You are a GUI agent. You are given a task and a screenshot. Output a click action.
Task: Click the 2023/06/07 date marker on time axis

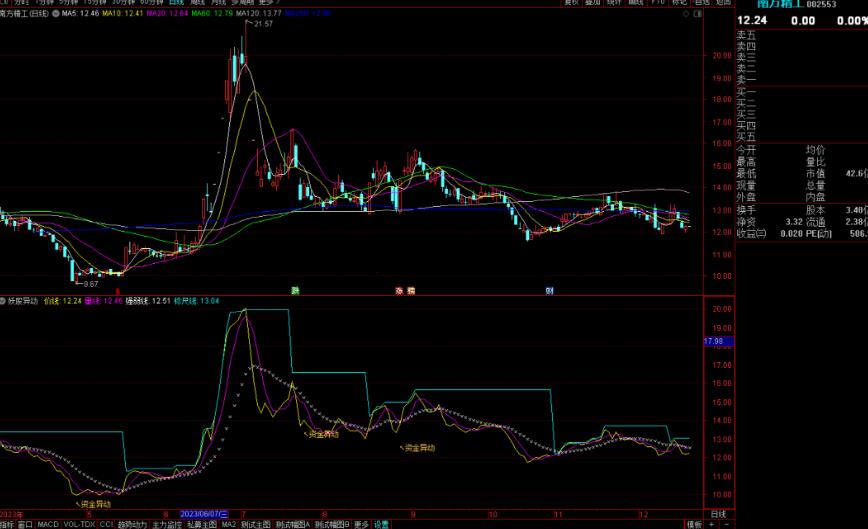click(x=204, y=515)
